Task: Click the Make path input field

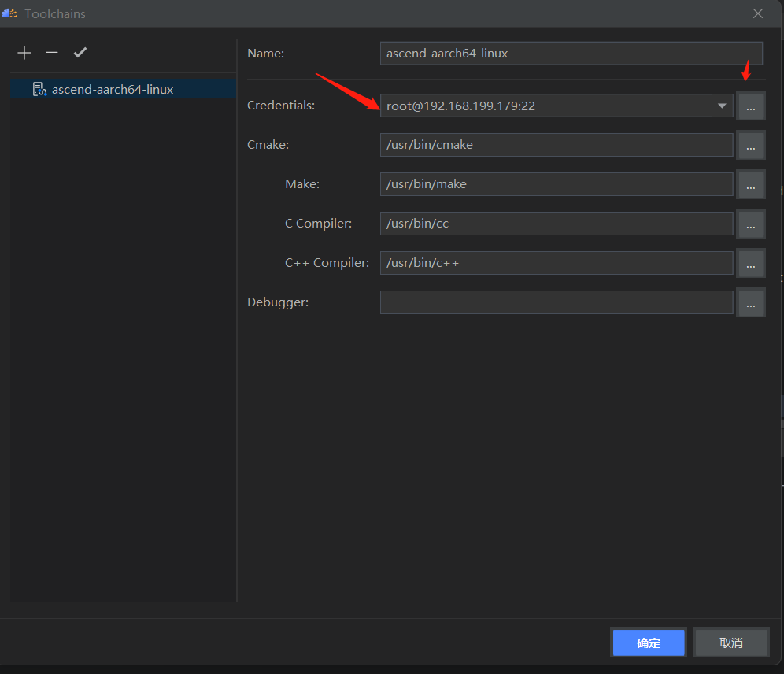Action: tap(556, 184)
